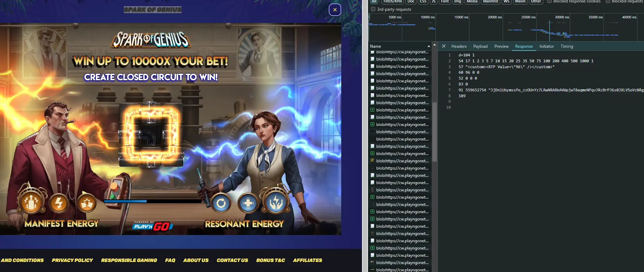
Task: Switch to the Initiator tab
Action: coord(546,46)
